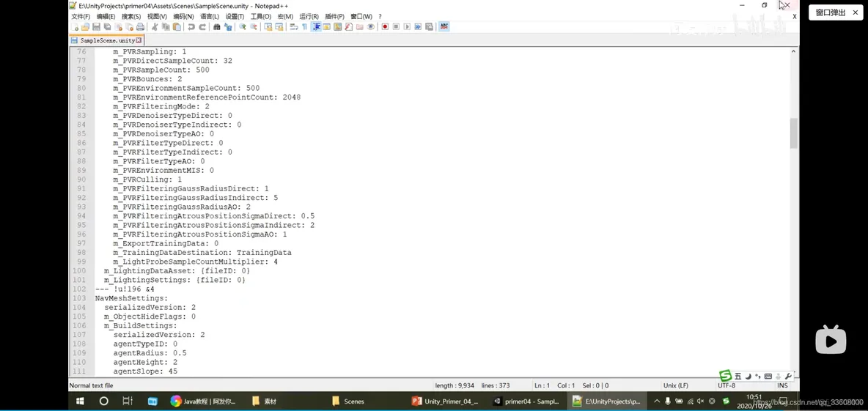The image size is (868, 411).
Task: Click the Paste clipboard icon
Action: pyautogui.click(x=177, y=26)
